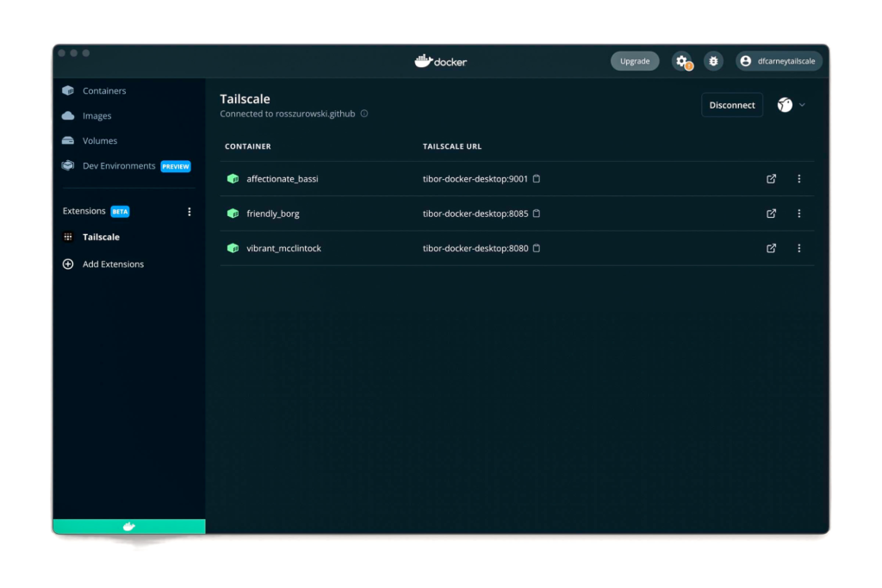
Task: Click the Containers sidebar icon
Action: (x=68, y=90)
